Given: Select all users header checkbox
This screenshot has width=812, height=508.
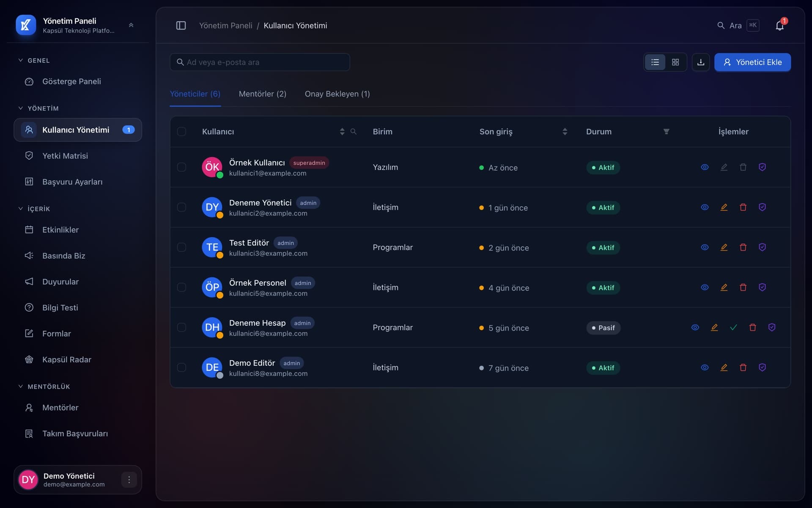Looking at the screenshot, I should point(181,132).
